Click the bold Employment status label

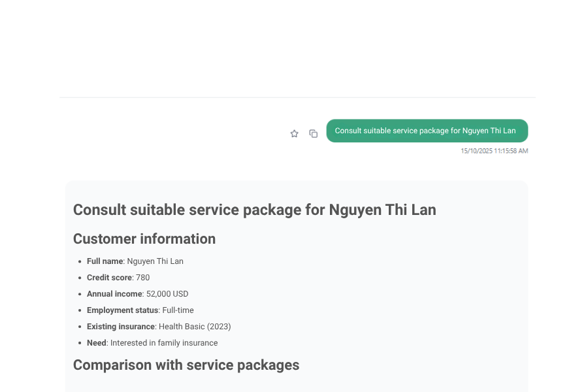tap(123, 310)
